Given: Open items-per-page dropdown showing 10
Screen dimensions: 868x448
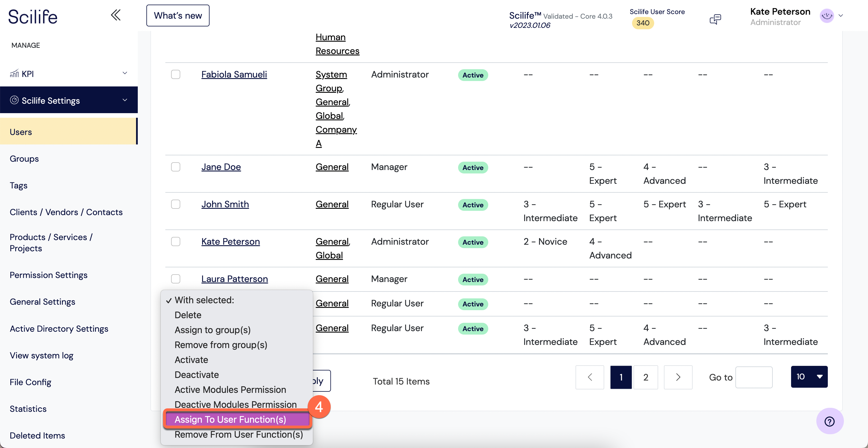Looking at the screenshot, I should [809, 377].
